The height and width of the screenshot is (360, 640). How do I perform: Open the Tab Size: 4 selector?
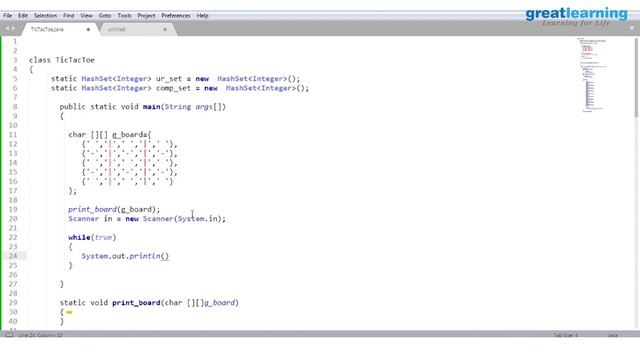click(566, 335)
